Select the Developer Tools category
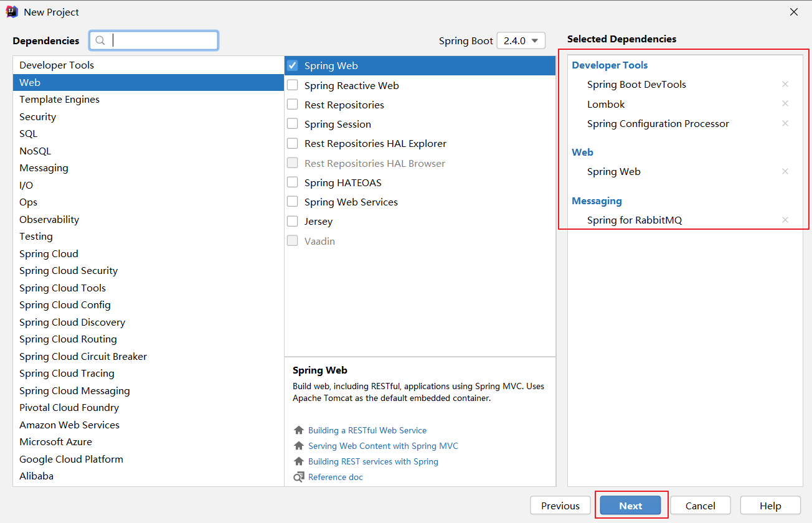Image resolution: width=812 pixels, height=523 pixels. 148,65
